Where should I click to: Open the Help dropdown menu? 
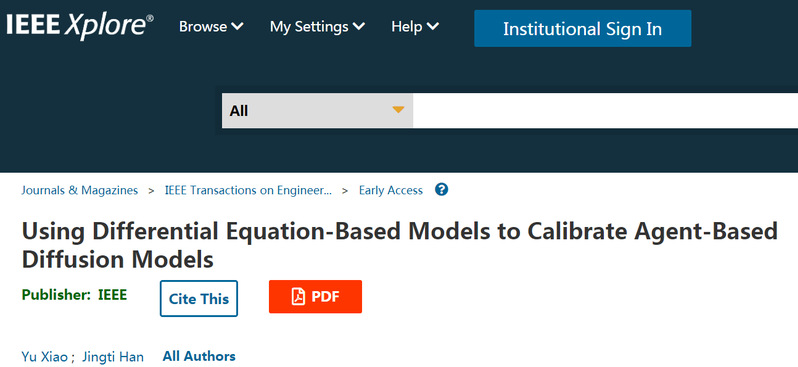[415, 26]
